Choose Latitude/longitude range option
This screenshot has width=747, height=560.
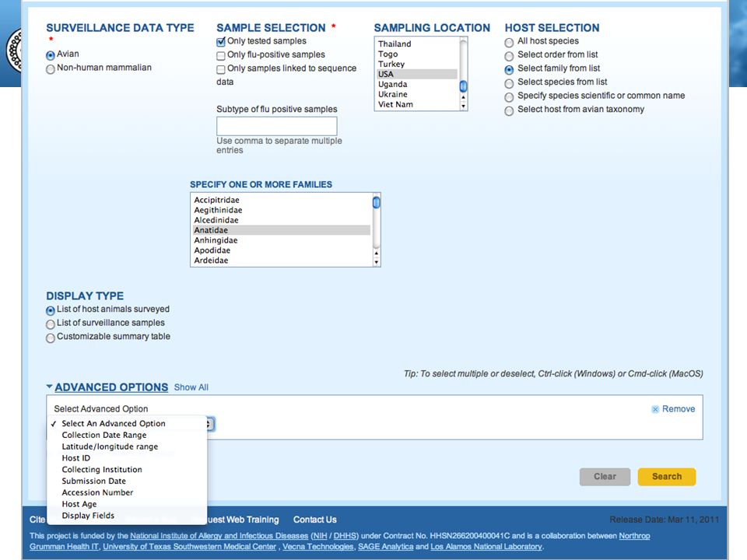[x=127, y=446]
